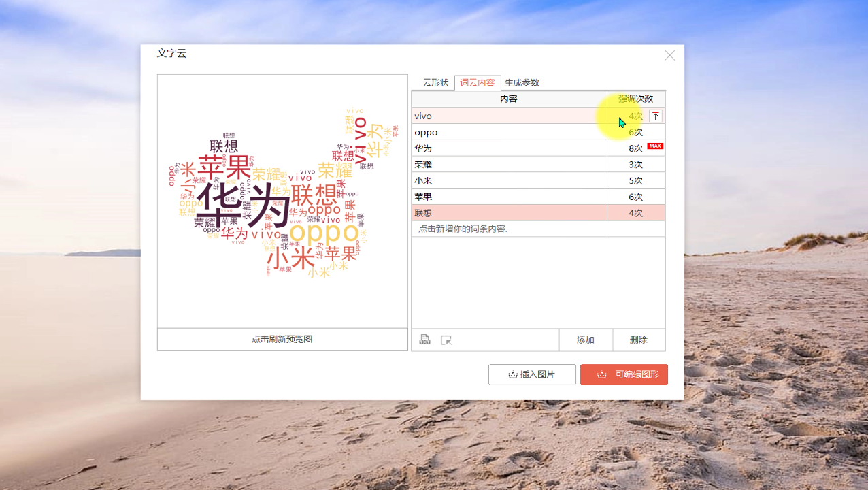This screenshot has width=868, height=490.
Task: Click the word cloud preview image
Action: (x=282, y=201)
